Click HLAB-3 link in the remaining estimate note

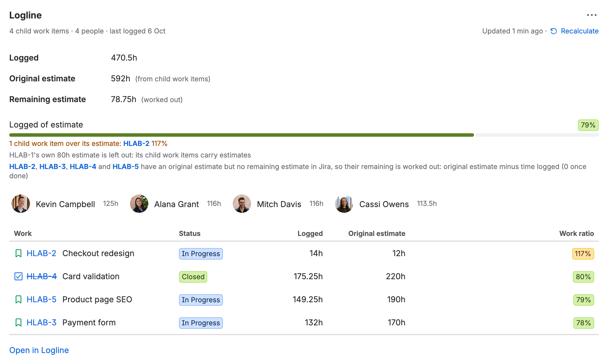53,166
